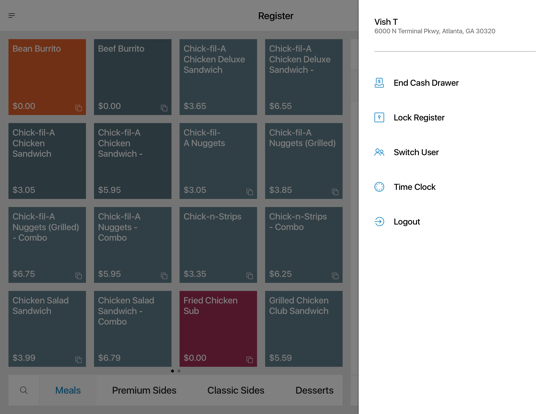Click the 6000 N Terminal Pkwy address
Image resolution: width=552 pixels, height=414 pixels.
point(434,31)
